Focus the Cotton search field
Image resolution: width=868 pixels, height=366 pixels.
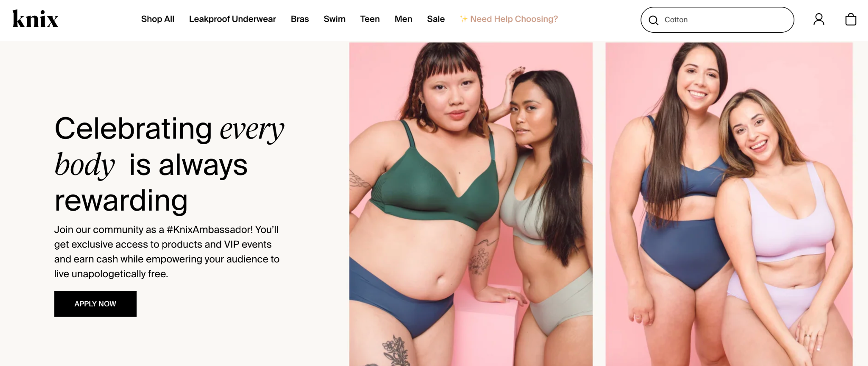coord(717,20)
